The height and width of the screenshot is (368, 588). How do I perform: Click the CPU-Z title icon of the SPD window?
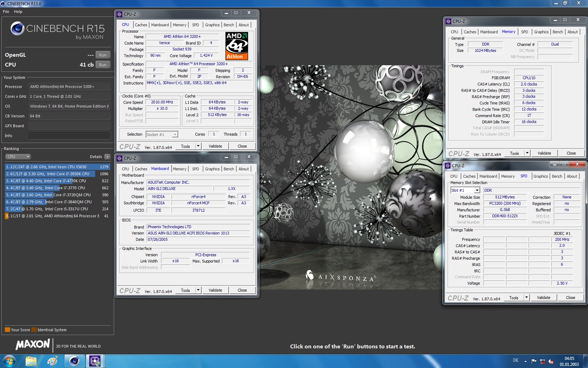point(448,165)
